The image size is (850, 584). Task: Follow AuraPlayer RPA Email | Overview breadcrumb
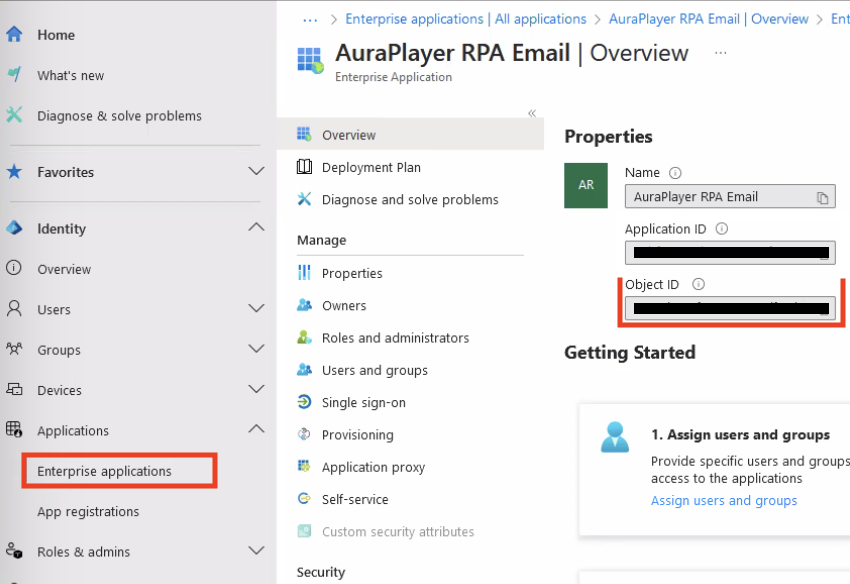click(x=709, y=19)
